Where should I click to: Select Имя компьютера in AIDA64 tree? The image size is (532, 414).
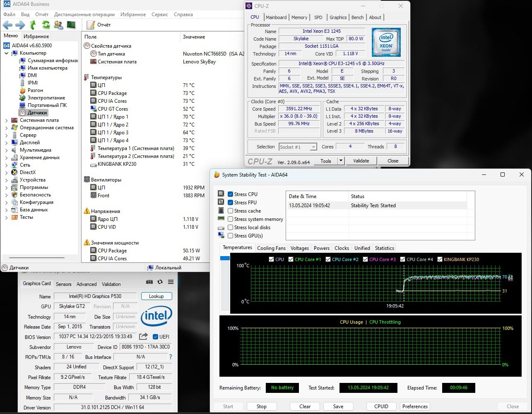click(47, 68)
